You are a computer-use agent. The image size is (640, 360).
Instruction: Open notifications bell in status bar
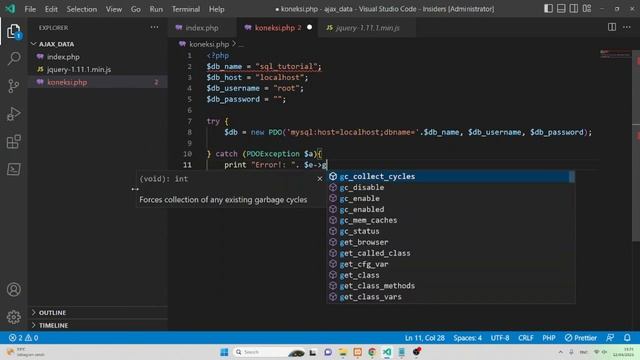pyautogui.click(x=627, y=338)
